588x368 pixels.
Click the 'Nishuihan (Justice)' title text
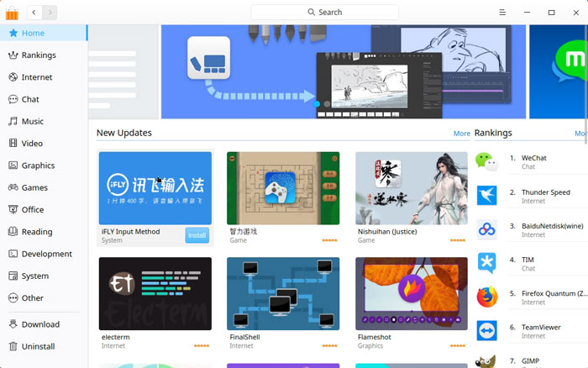(387, 232)
